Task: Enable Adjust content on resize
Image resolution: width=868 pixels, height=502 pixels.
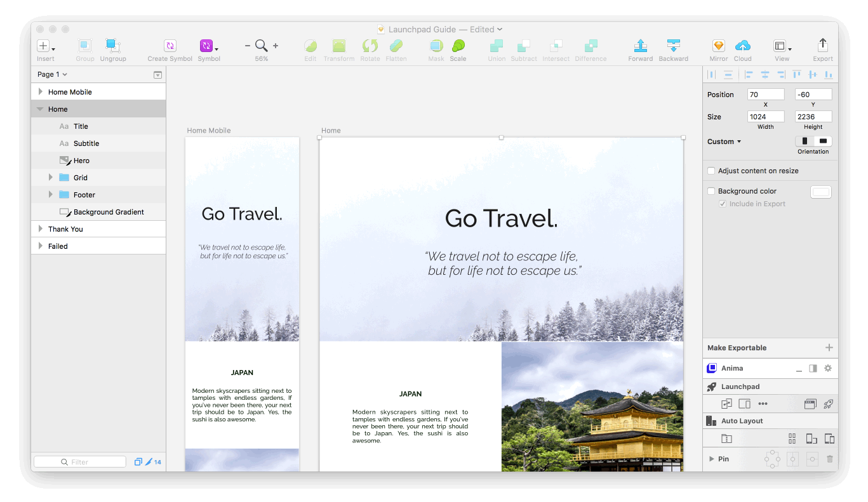Action: pos(711,171)
